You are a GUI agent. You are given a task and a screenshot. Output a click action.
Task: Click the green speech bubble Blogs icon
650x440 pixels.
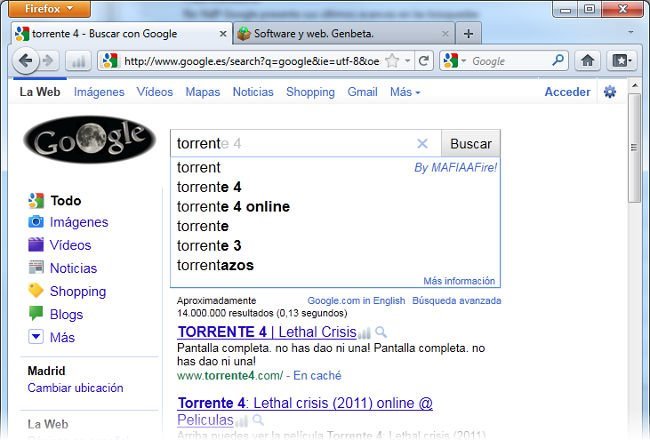pos(36,313)
